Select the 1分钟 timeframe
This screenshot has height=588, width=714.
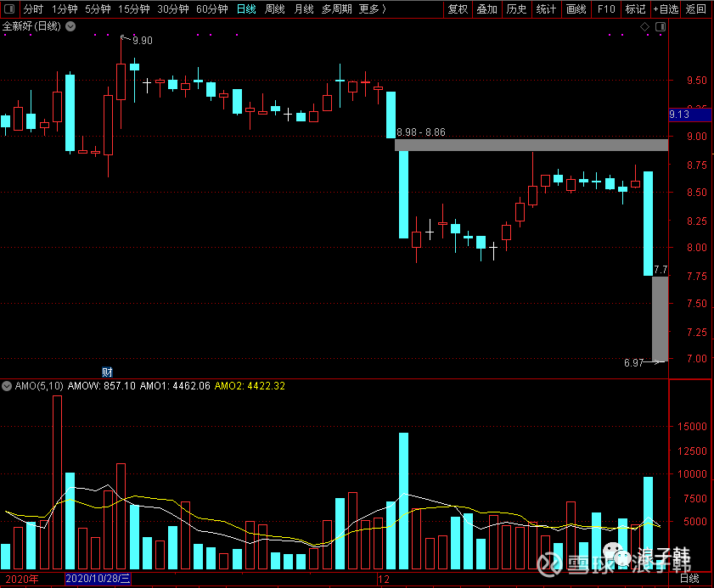tap(65, 9)
